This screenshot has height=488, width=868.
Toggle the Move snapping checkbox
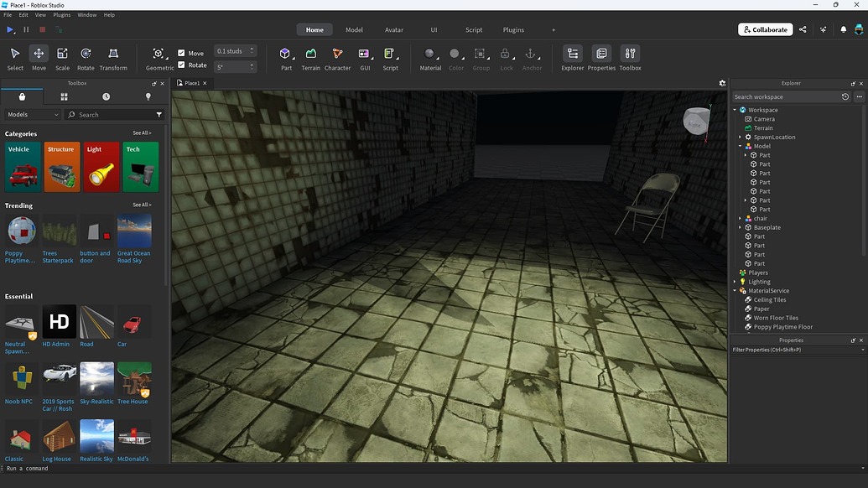click(181, 53)
